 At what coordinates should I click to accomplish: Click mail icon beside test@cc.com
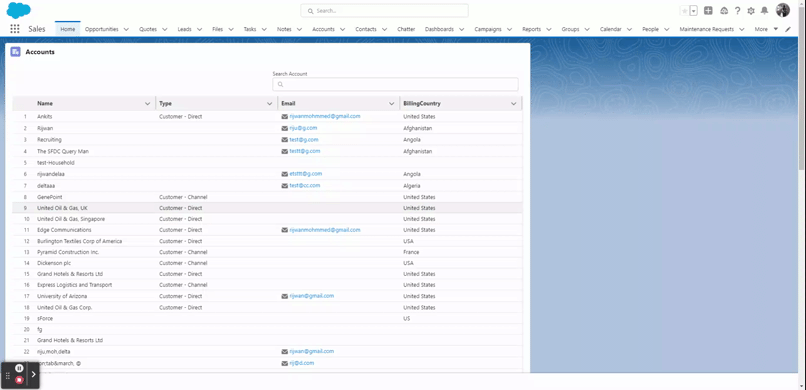pyautogui.click(x=284, y=185)
